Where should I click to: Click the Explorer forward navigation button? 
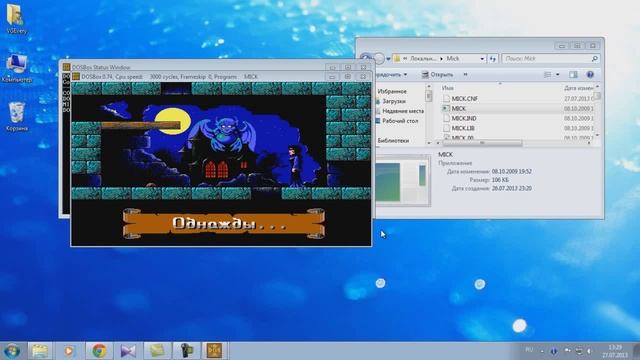(379, 59)
